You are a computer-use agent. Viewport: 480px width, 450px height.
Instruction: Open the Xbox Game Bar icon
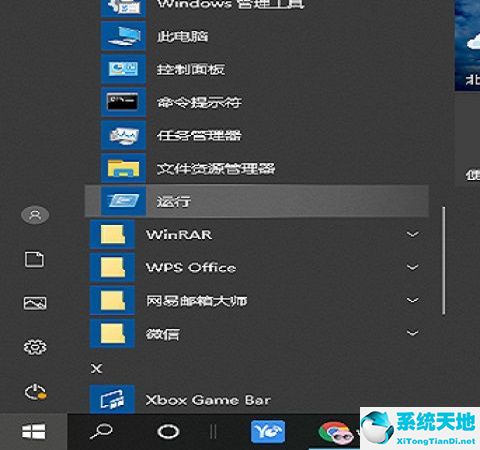pos(112,399)
